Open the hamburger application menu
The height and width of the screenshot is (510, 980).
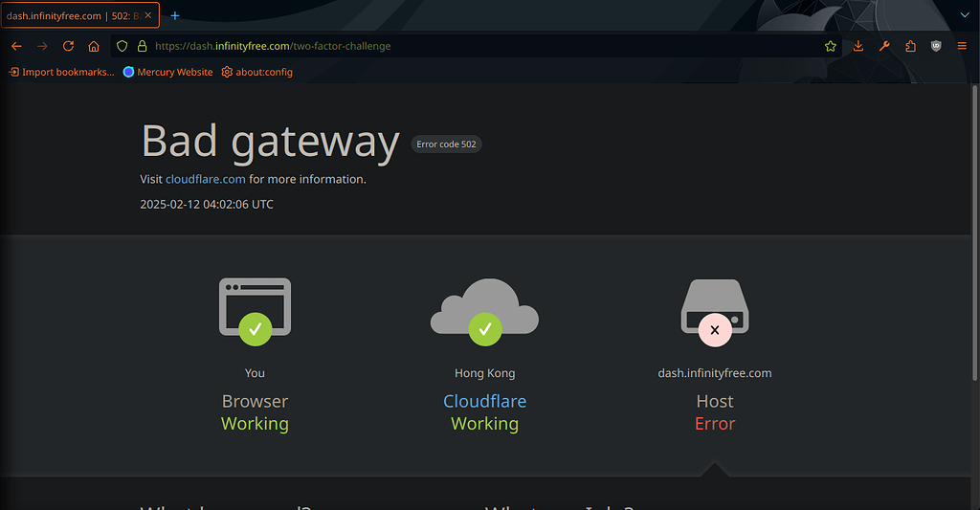(962, 46)
